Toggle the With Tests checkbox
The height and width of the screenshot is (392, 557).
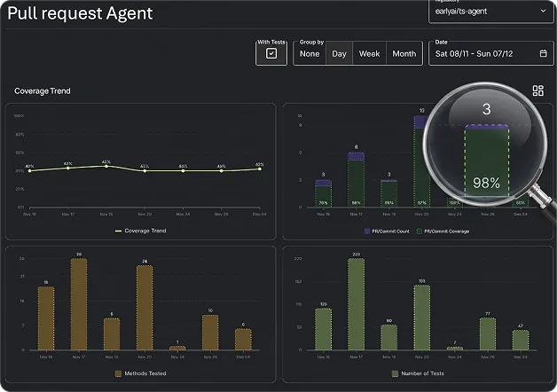[x=271, y=53]
